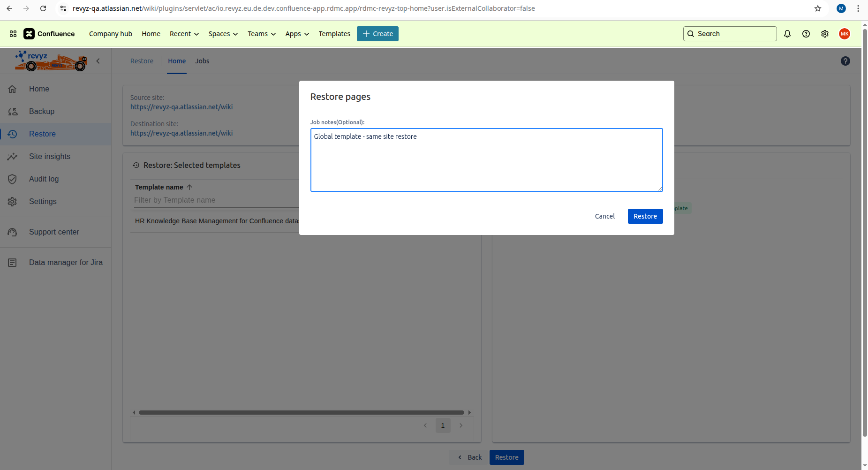Image resolution: width=868 pixels, height=470 pixels.
Task: Confirm with the Restore button in the dialog
Action: 645,216
